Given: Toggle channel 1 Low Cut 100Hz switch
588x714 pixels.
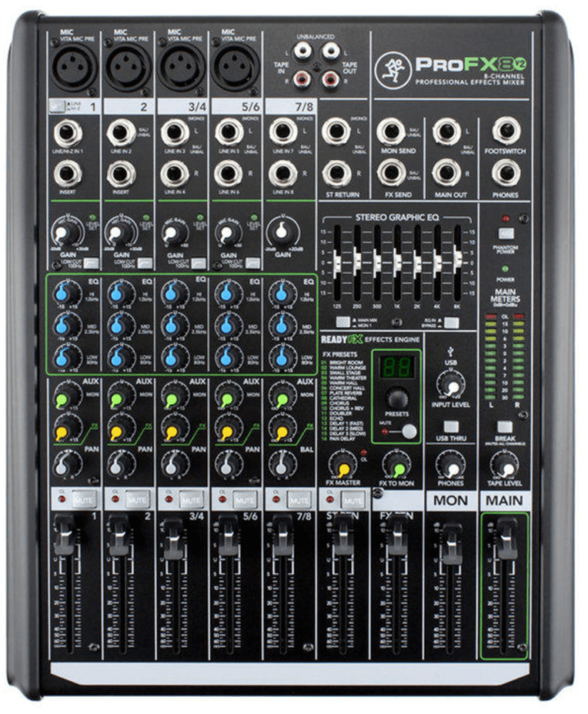Looking at the screenshot, I should pos(91,263).
